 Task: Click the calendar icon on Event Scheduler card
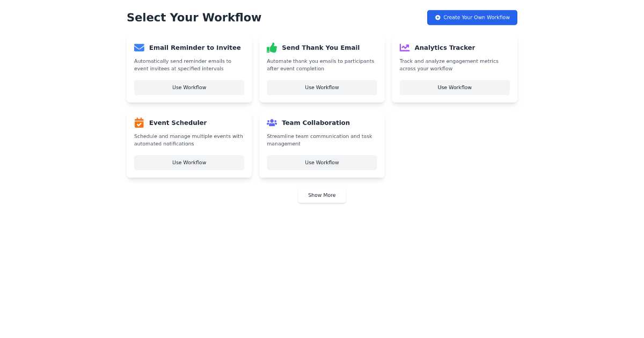(139, 122)
